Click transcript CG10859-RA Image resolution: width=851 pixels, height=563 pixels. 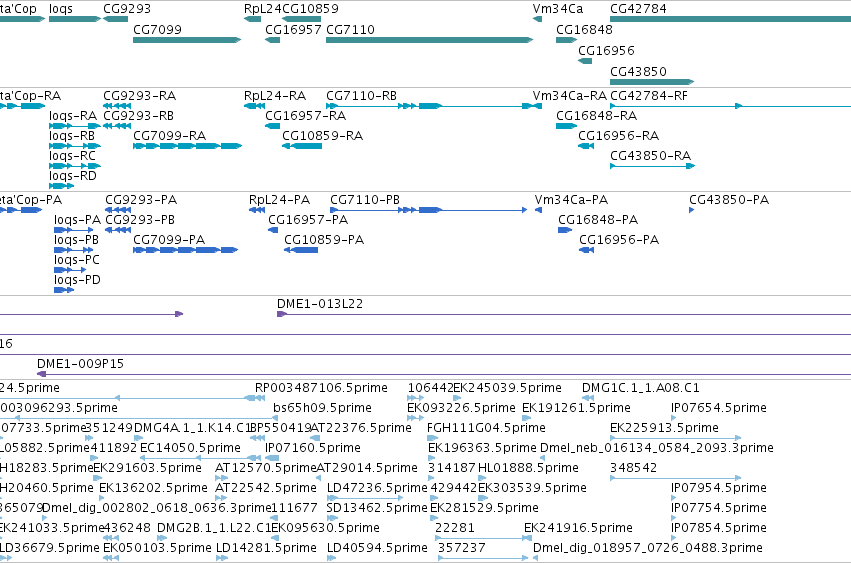pos(302,146)
